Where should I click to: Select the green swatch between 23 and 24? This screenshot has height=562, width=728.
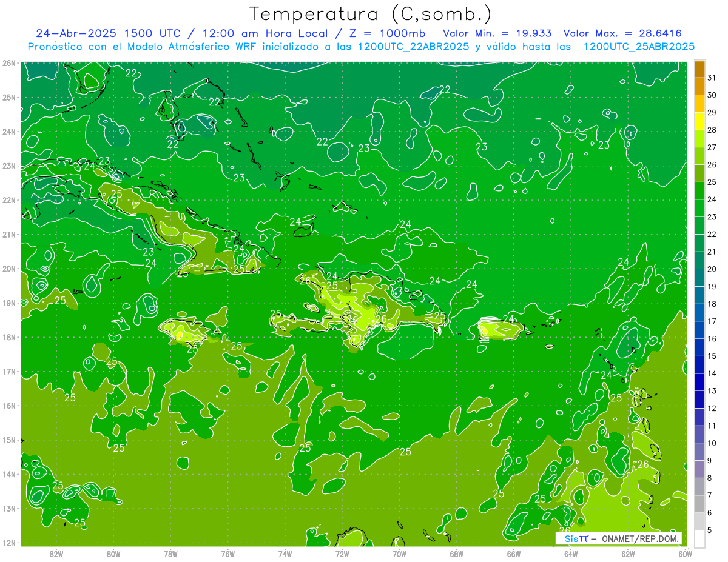pyautogui.click(x=699, y=209)
